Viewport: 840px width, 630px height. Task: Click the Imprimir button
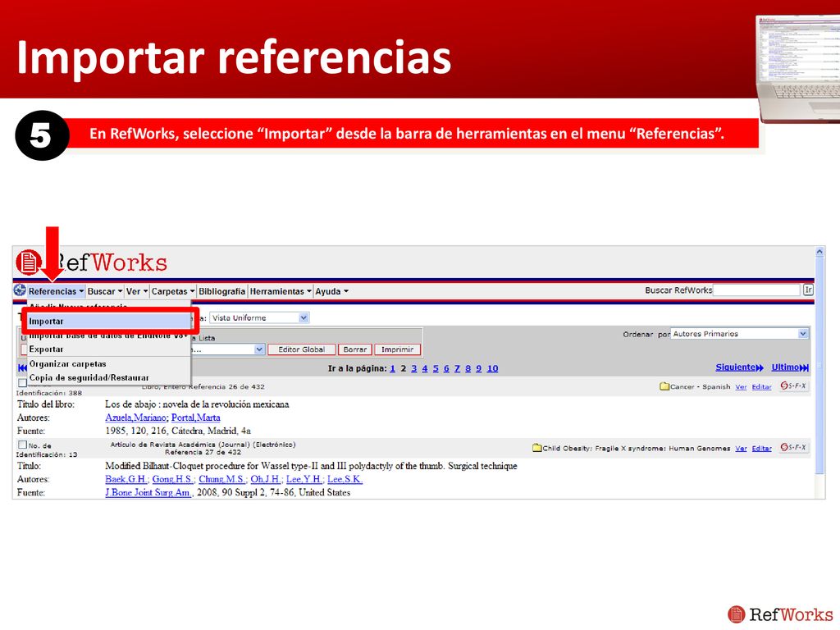point(398,349)
